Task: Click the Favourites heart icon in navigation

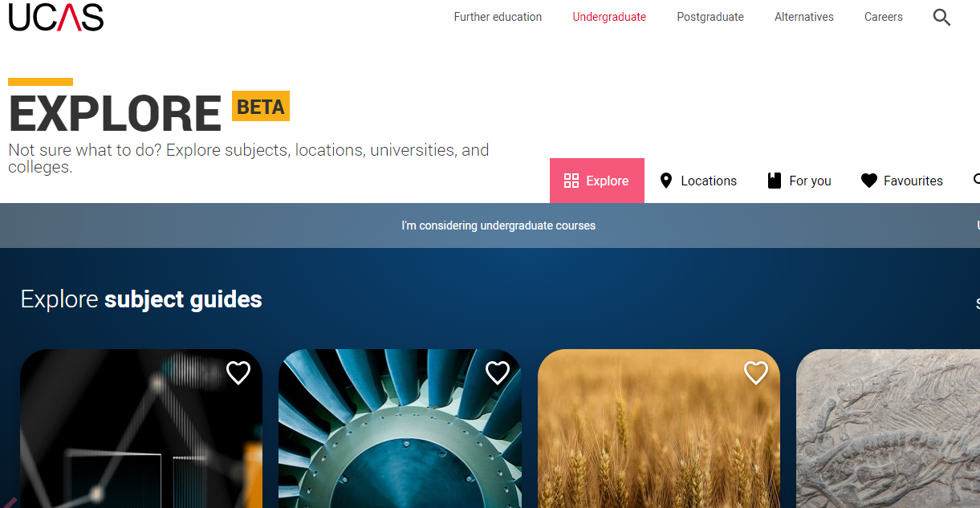Action: (x=868, y=181)
